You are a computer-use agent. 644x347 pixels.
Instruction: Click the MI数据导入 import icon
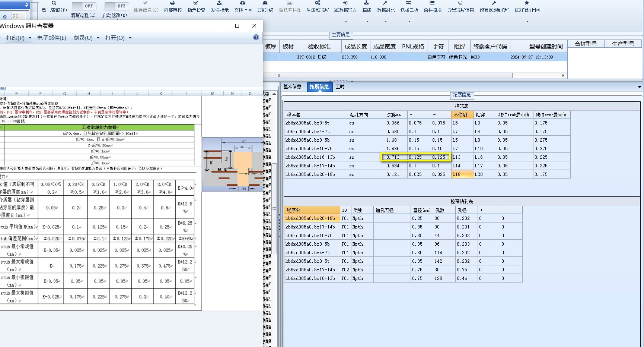[345, 3]
